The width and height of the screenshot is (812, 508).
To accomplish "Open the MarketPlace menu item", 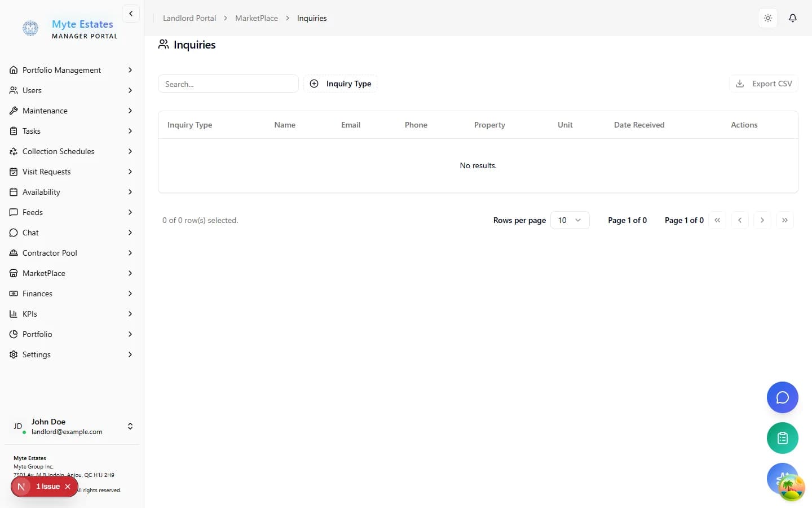I will point(72,273).
